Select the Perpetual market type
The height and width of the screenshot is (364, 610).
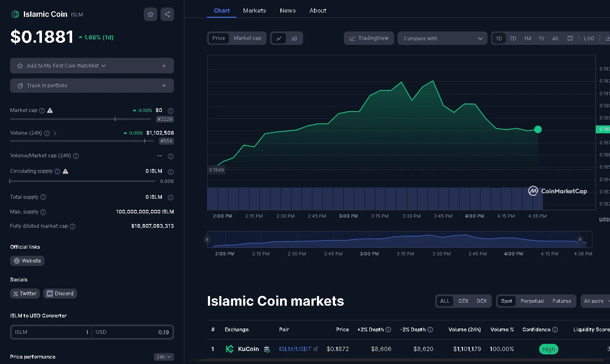(532, 301)
